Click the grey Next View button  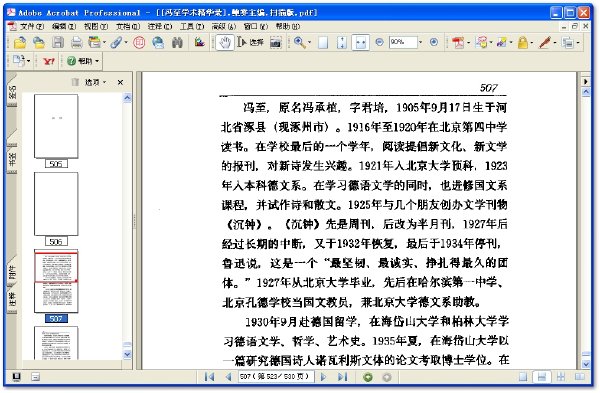click(x=387, y=377)
